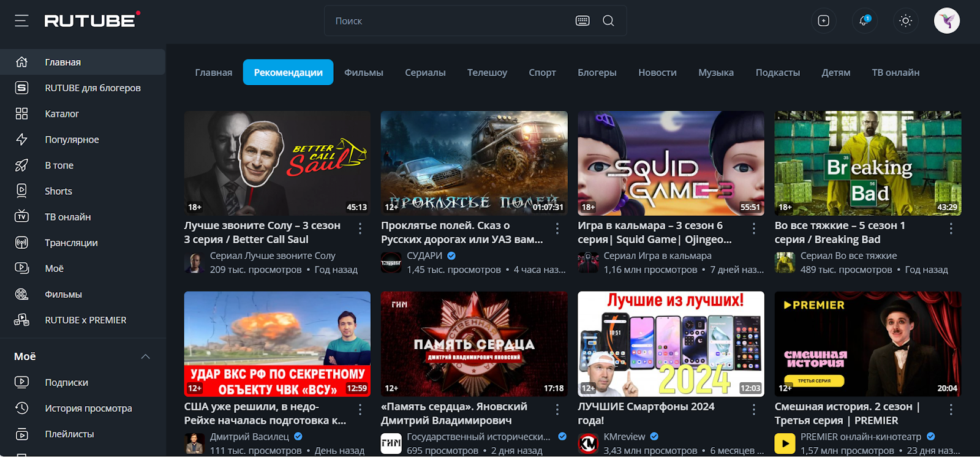This screenshot has height=457, width=980.
Task: Open the Сериал Игра в кальмара channel link
Action: click(x=657, y=255)
